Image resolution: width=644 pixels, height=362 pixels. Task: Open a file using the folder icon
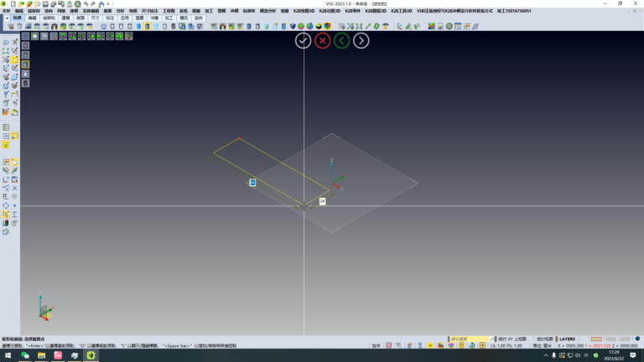(x=21, y=3)
